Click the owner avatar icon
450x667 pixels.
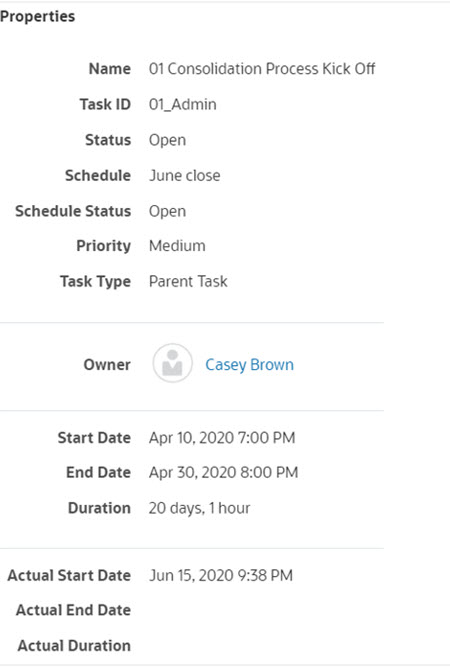[172, 363]
